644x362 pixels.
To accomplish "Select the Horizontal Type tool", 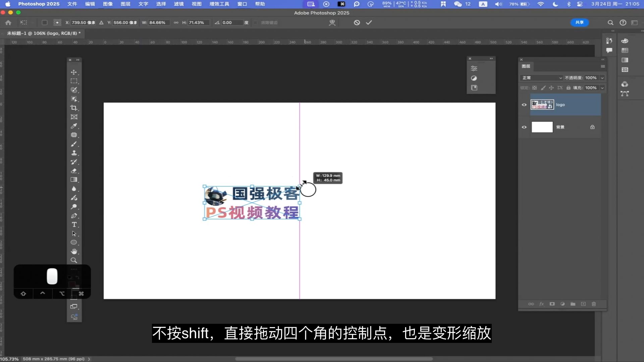I will pyautogui.click(x=74, y=225).
